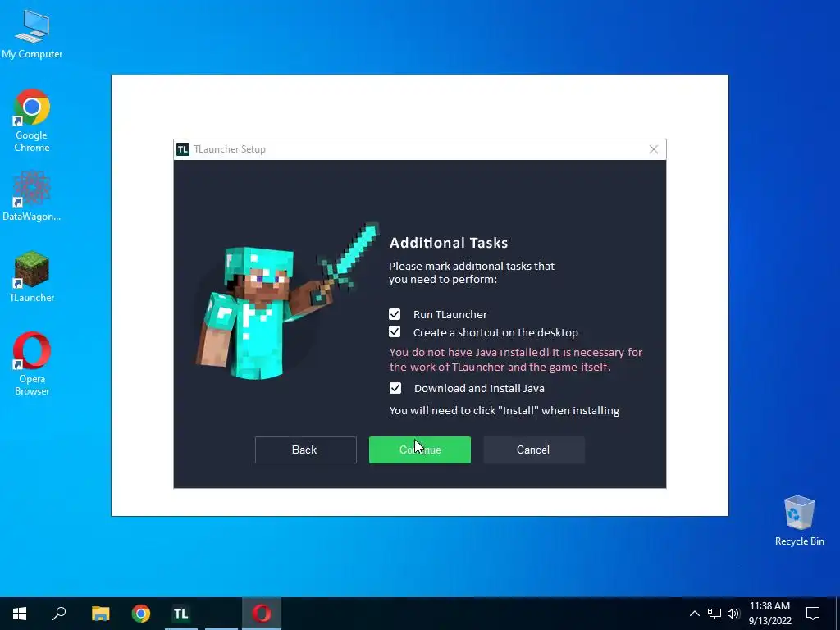Click the 'You do not have Java installed' warning

pyautogui.click(x=516, y=359)
